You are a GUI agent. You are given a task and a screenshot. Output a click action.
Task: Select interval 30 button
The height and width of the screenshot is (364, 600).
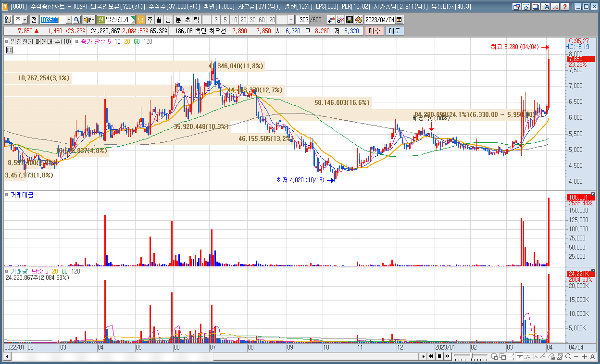tap(252, 20)
